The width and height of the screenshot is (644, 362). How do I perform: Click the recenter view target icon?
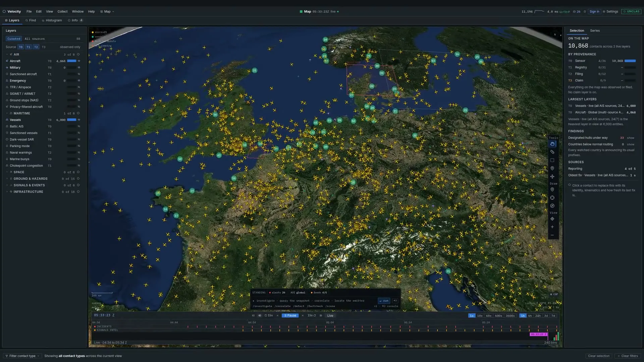552,219
